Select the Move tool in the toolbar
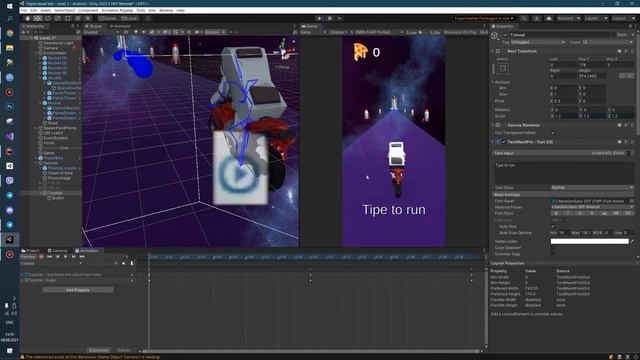 (38, 18)
